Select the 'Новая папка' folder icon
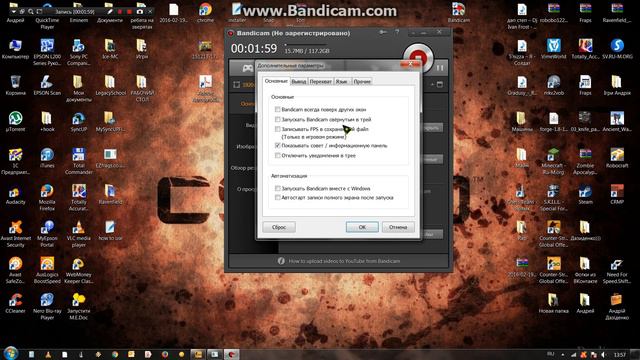The height and width of the screenshot is (360, 640). point(553,303)
